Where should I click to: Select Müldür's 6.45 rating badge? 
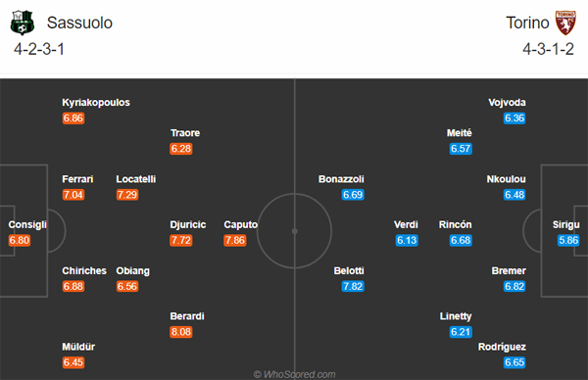tap(73, 362)
